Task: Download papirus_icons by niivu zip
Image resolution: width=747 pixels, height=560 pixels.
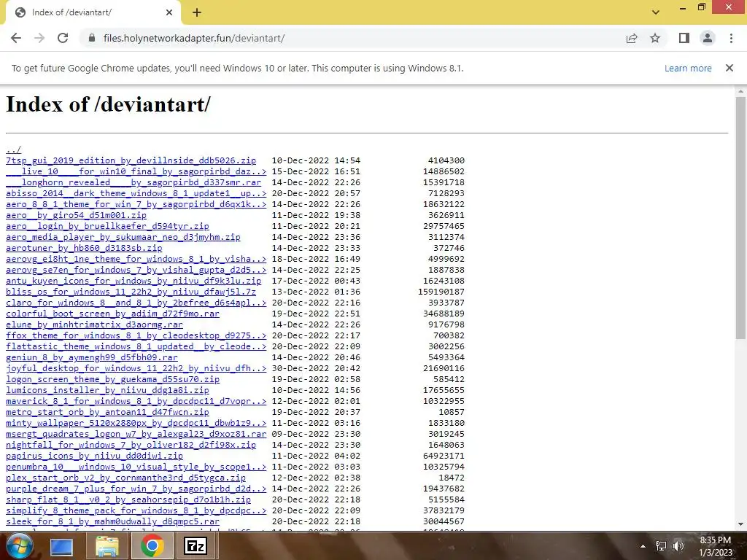Action: (94, 456)
